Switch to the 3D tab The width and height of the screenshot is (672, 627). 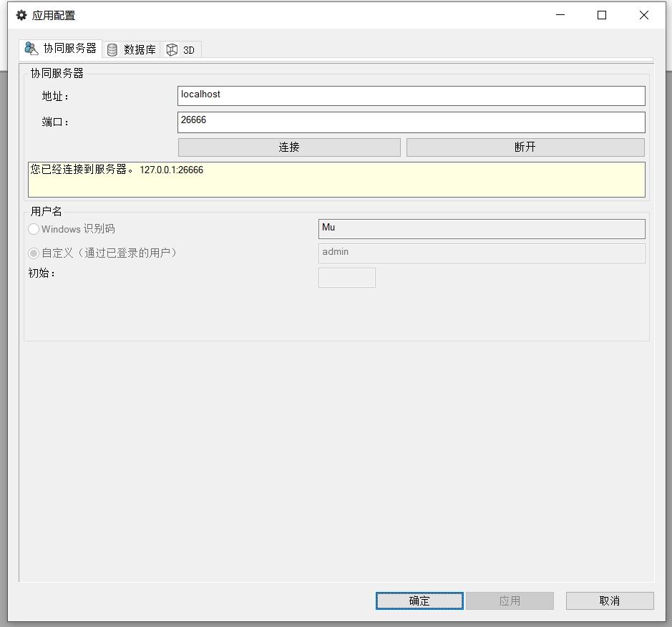[x=180, y=49]
